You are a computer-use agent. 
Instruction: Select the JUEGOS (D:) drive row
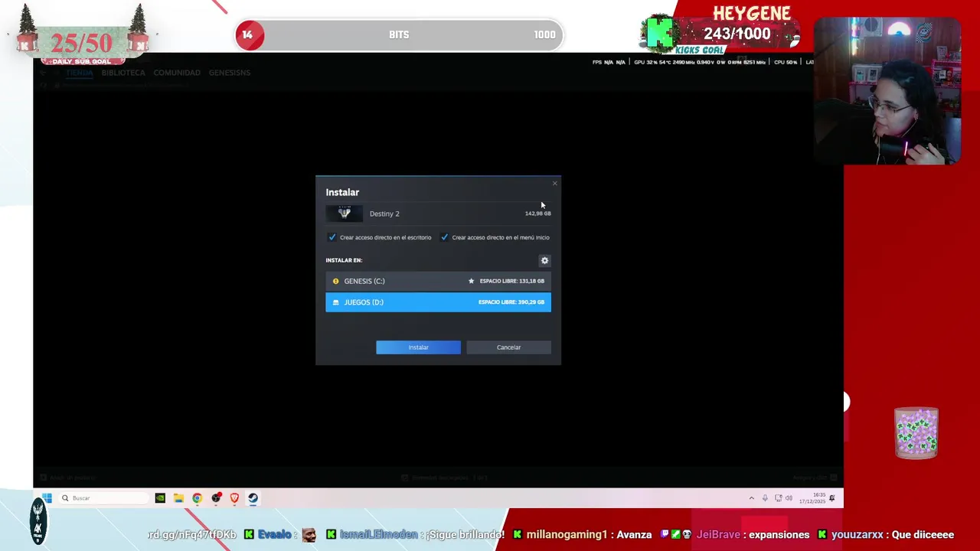coord(438,302)
